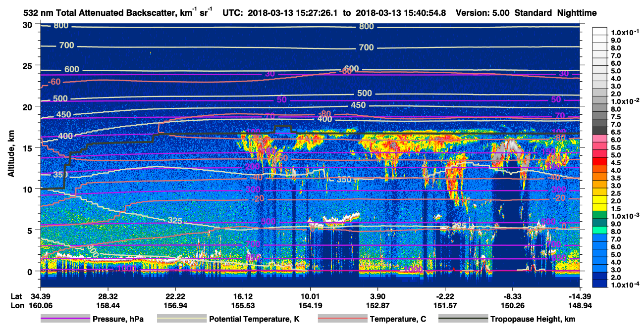Click colorbar label '1.0x10-1' at top

[624, 32]
